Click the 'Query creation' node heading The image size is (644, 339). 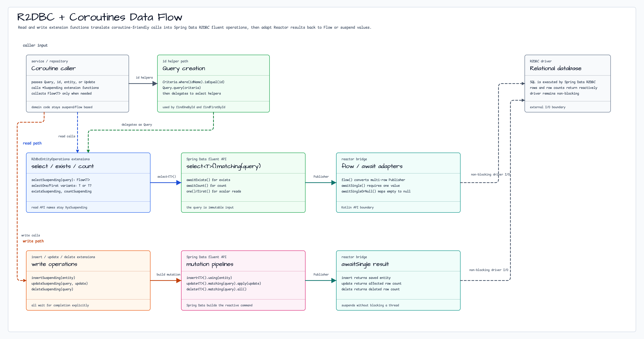pyautogui.click(x=184, y=69)
